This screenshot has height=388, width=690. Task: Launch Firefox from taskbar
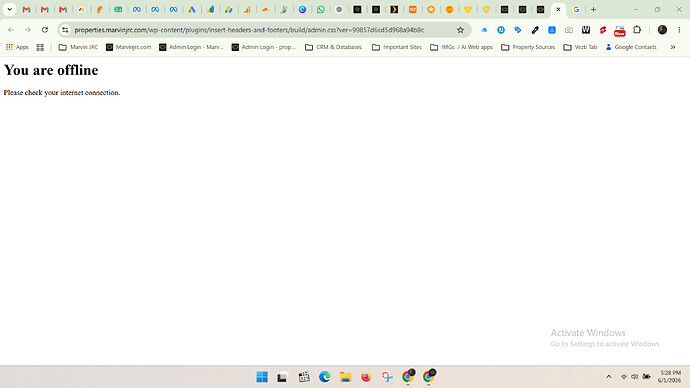point(366,377)
